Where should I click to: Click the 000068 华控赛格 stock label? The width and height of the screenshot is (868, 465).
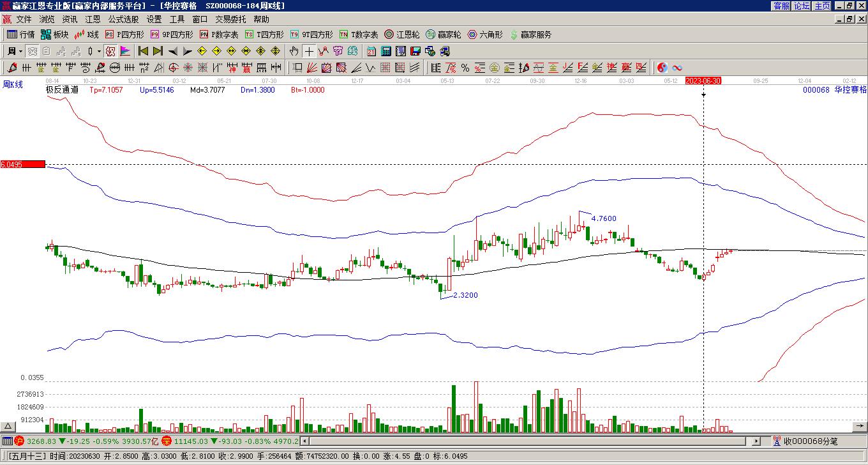coord(835,90)
